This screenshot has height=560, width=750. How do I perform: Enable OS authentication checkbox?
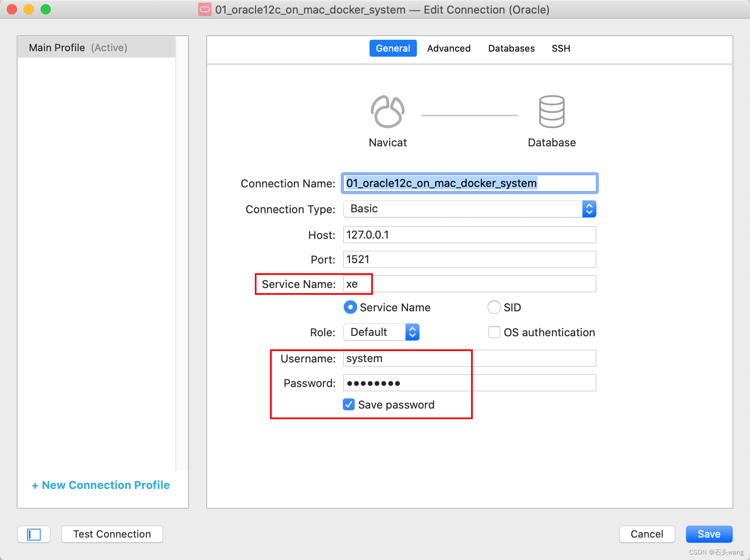(x=494, y=332)
